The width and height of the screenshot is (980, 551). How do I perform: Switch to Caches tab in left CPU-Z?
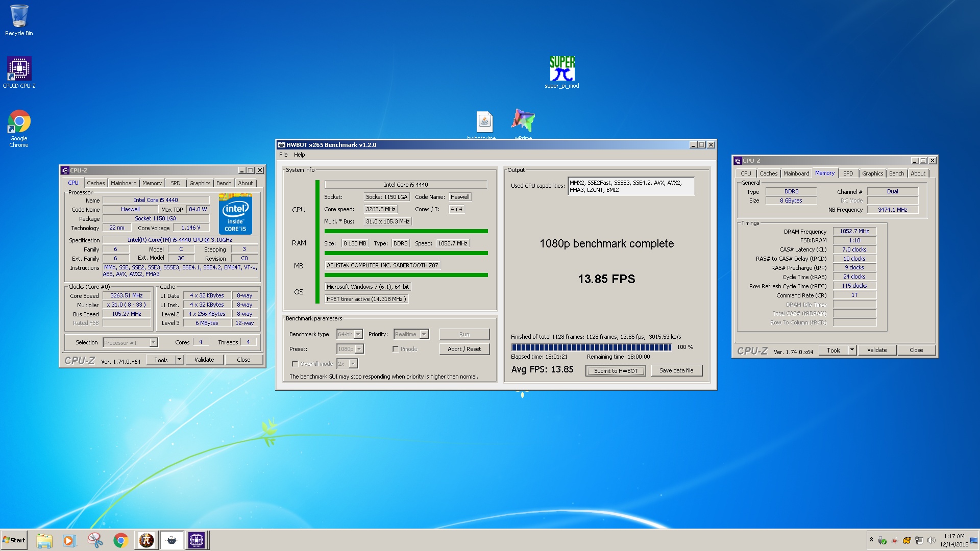coord(95,183)
